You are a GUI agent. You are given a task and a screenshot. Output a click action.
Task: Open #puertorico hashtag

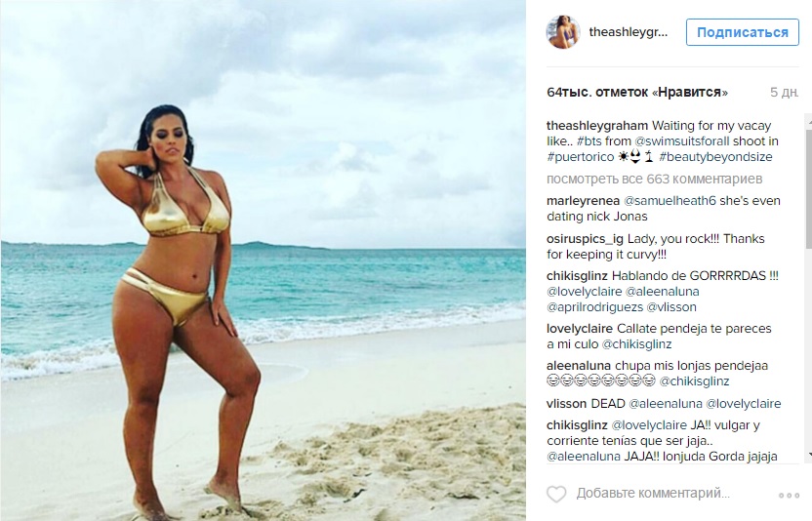[x=580, y=157]
